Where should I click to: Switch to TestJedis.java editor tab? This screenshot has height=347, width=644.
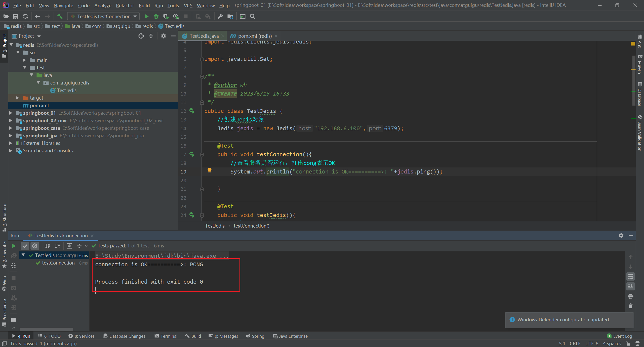(x=203, y=36)
